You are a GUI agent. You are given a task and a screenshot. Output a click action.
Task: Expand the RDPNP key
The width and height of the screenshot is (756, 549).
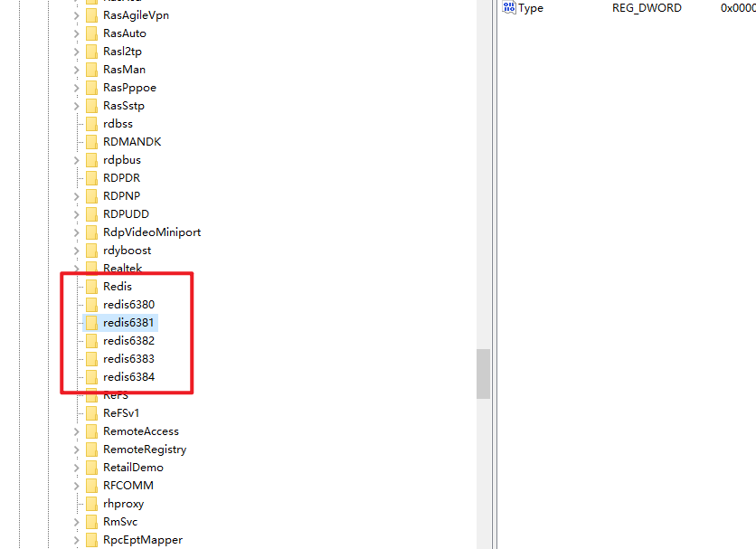(x=76, y=196)
